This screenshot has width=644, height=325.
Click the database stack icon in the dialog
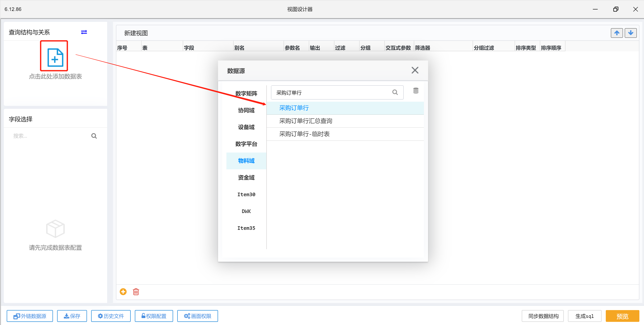416,91
